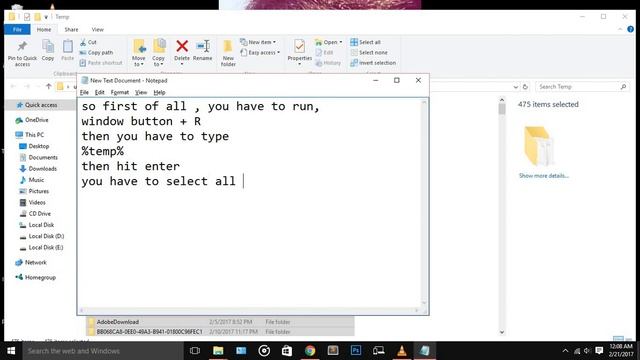Click the taskbar search box
640x360 pixels.
pos(103,351)
